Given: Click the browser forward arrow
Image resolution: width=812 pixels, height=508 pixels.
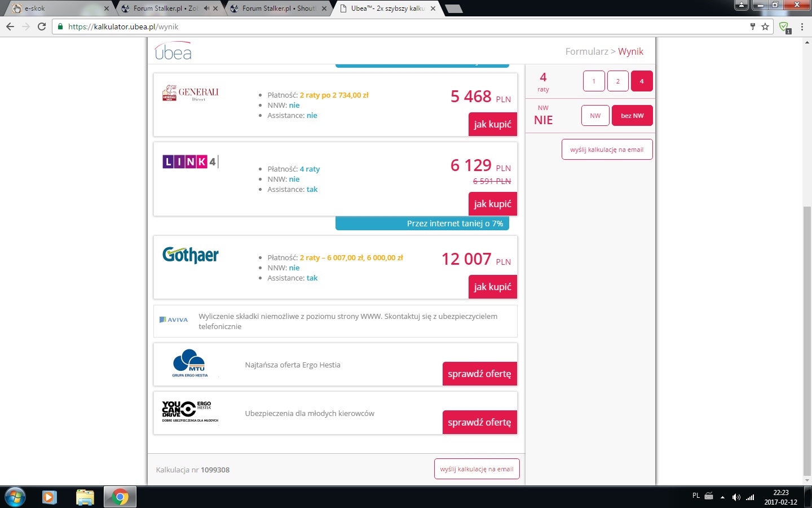Looking at the screenshot, I should [x=26, y=27].
